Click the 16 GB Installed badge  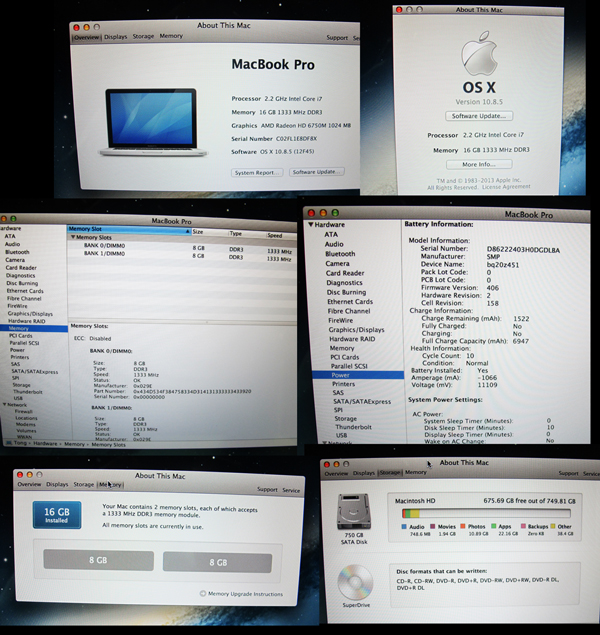point(57,515)
